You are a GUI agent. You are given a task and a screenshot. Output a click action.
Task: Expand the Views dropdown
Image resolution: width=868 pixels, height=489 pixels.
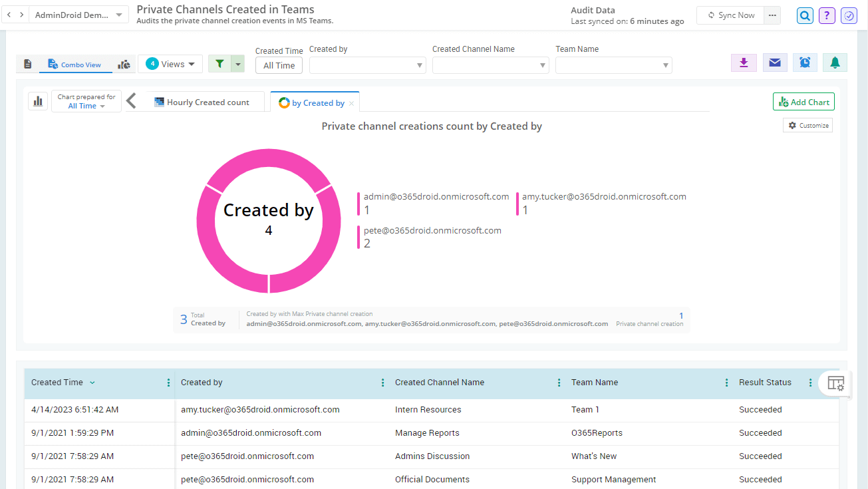coord(171,64)
